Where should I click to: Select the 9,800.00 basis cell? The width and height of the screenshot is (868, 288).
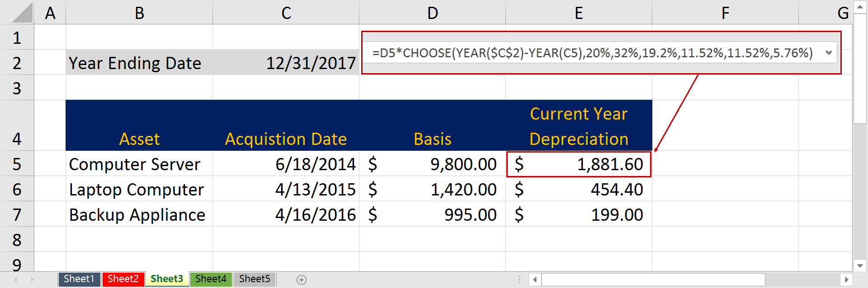click(x=432, y=164)
